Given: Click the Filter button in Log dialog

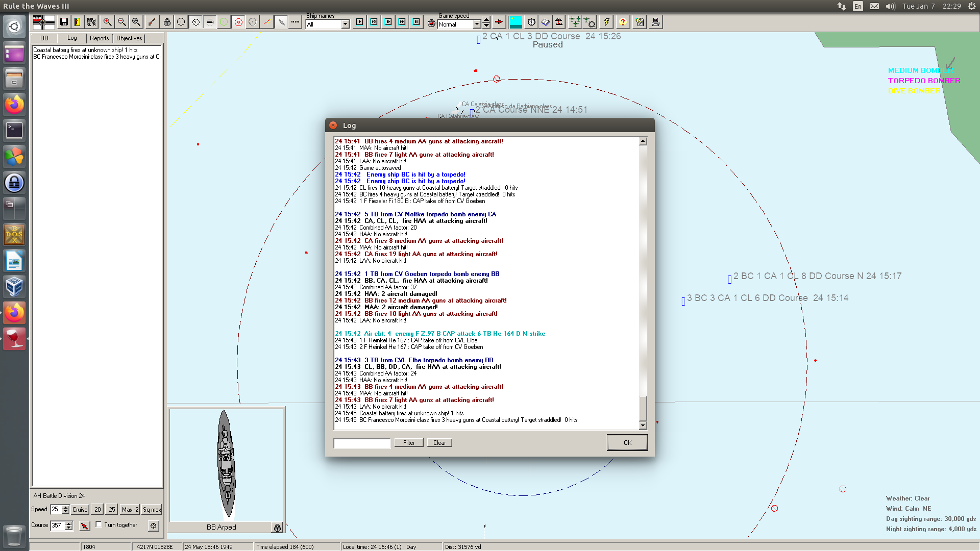Looking at the screenshot, I should pos(409,443).
